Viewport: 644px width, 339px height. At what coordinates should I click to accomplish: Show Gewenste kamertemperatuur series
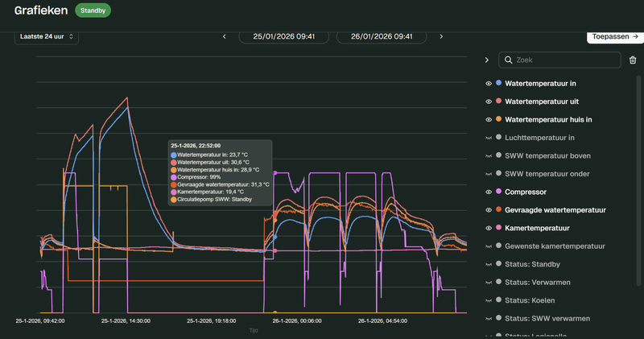(x=489, y=246)
